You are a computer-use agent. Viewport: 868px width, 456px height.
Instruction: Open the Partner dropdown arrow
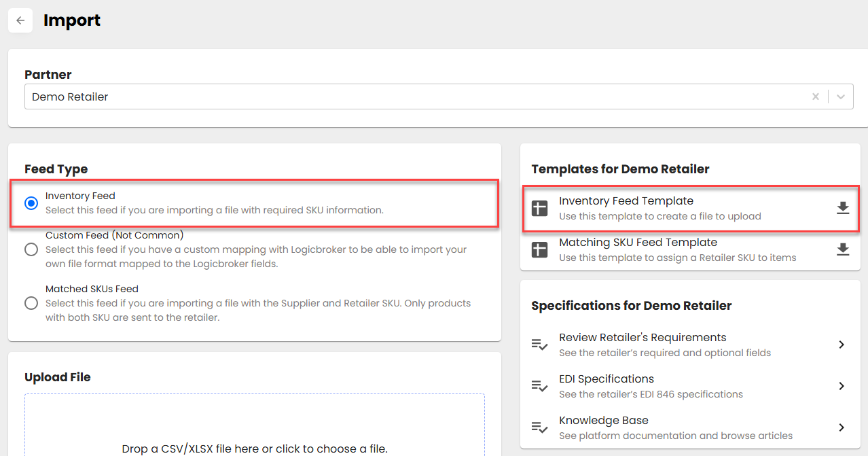coord(841,97)
